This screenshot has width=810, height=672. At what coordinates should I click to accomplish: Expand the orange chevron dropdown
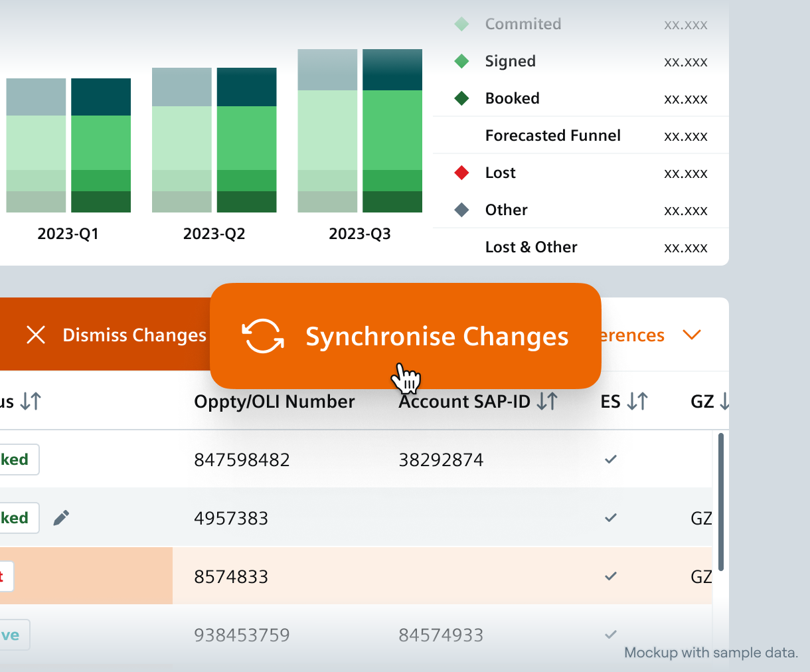[692, 335]
